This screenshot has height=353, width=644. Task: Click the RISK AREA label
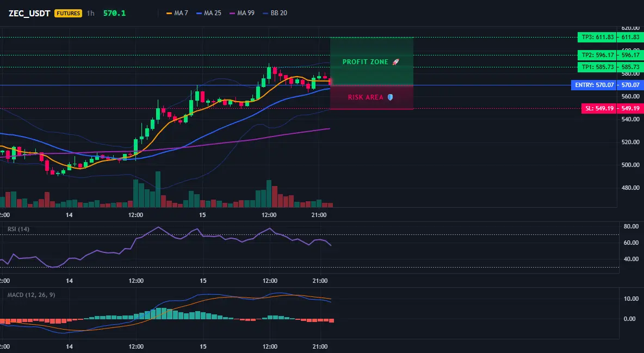point(366,97)
